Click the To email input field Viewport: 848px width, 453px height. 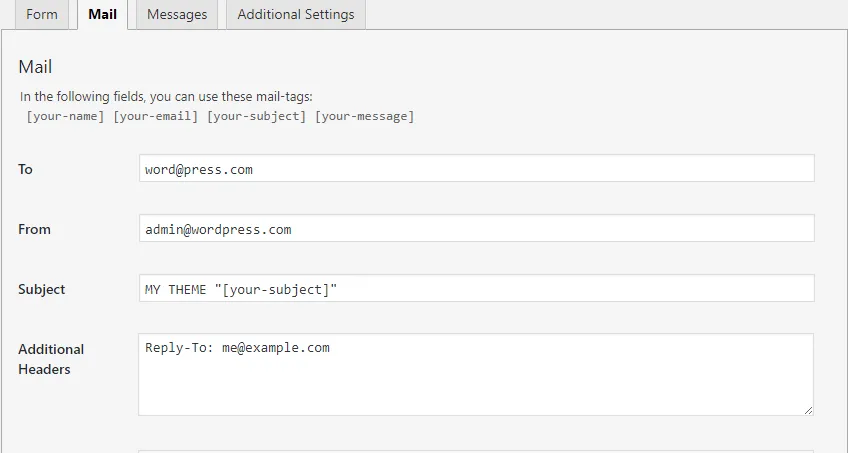pos(476,169)
